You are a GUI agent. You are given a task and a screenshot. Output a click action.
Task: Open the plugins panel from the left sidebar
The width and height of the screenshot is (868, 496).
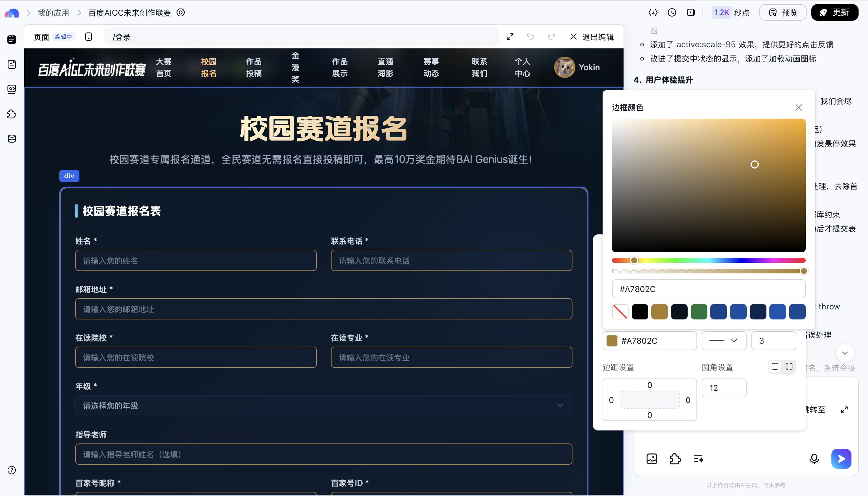(12, 114)
